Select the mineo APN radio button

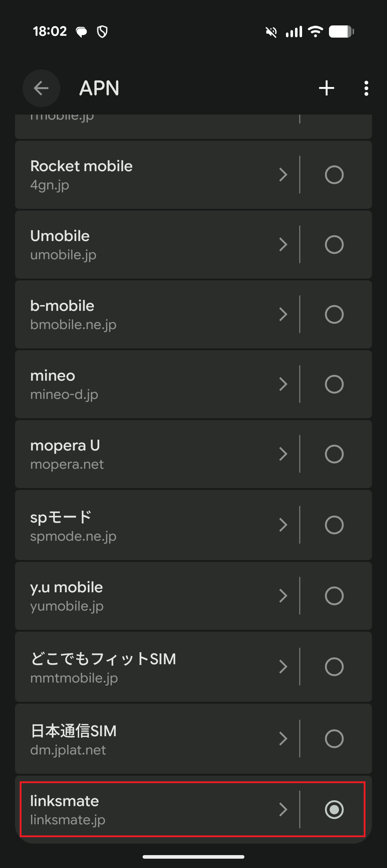[334, 384]
